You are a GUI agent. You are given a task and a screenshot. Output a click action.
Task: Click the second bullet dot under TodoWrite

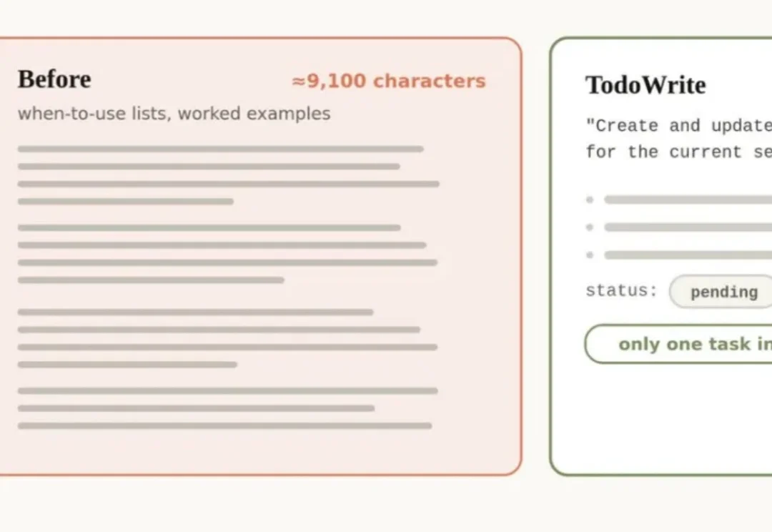[590, 227]
